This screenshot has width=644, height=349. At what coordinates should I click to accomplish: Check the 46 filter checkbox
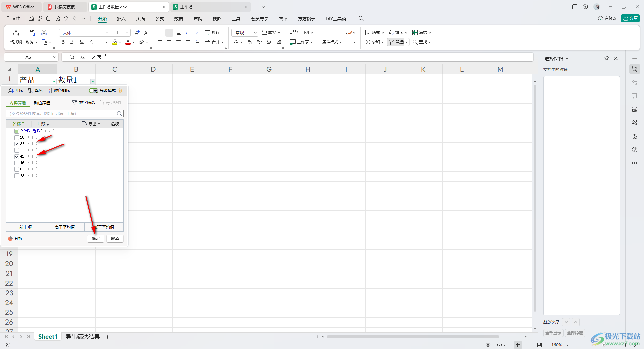17,163
